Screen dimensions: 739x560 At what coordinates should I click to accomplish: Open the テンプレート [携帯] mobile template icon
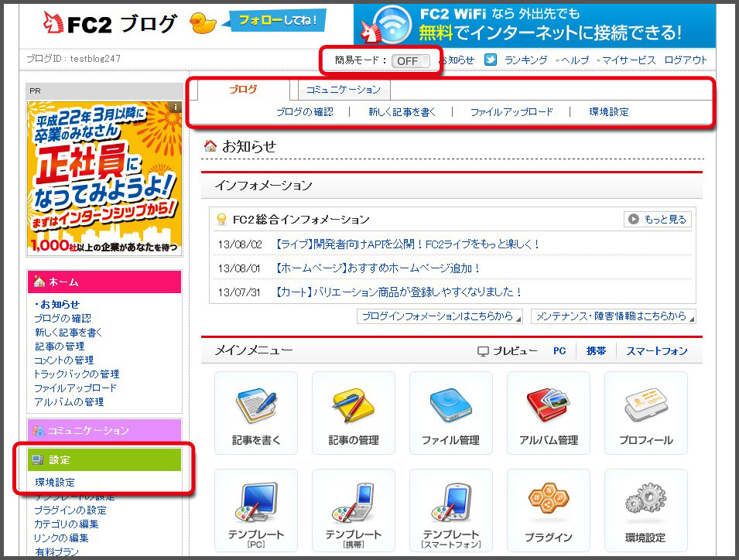tap(354, 510)
